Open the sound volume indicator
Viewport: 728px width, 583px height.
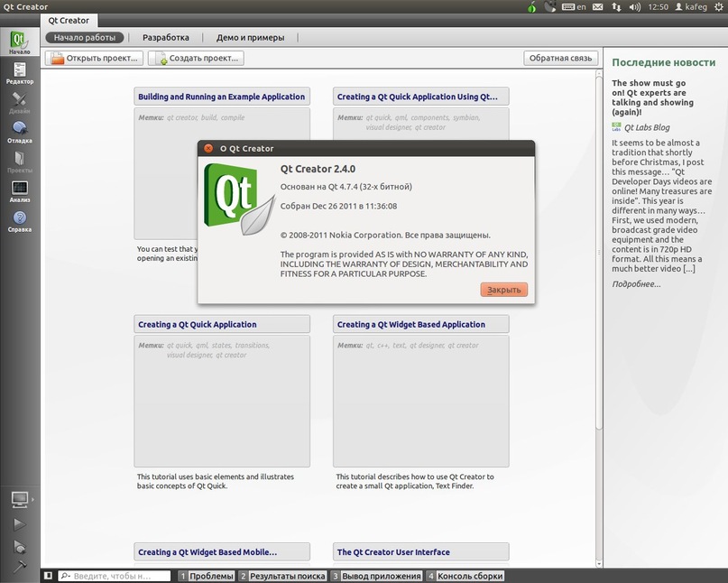tap(635, 7)
